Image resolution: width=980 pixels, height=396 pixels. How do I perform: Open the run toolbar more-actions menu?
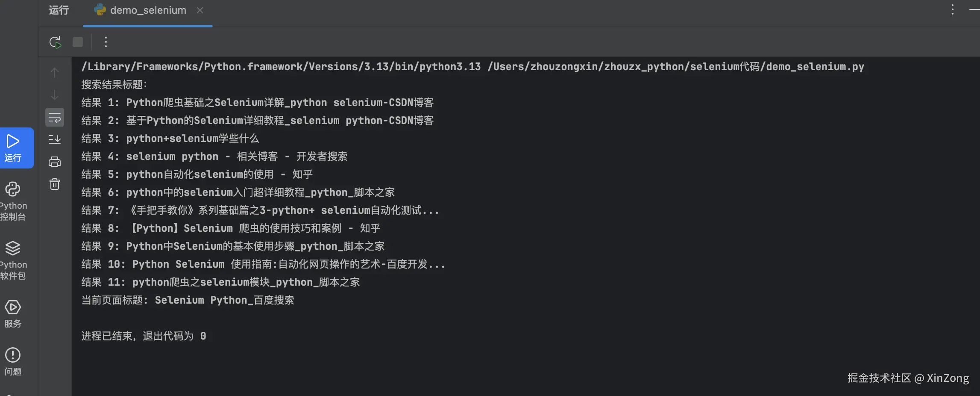[106, 42]
